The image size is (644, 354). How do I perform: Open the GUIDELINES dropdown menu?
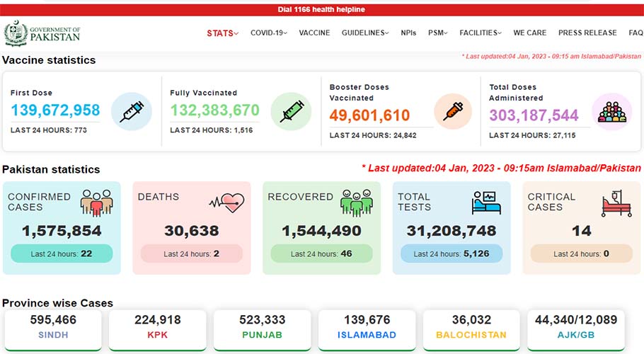365,33
